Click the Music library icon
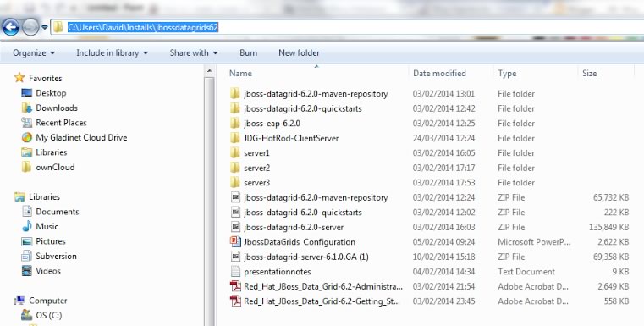 click(27, 226)
